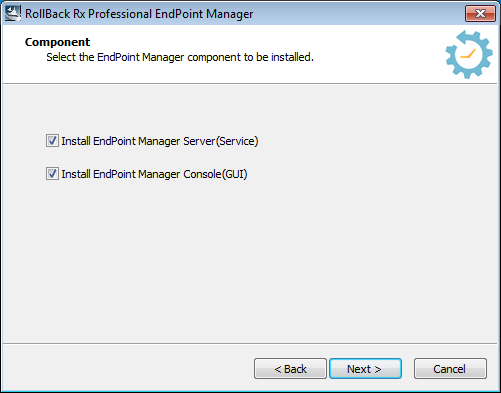Click the RollBack Rx title bar app icon

tap(13, 14)
